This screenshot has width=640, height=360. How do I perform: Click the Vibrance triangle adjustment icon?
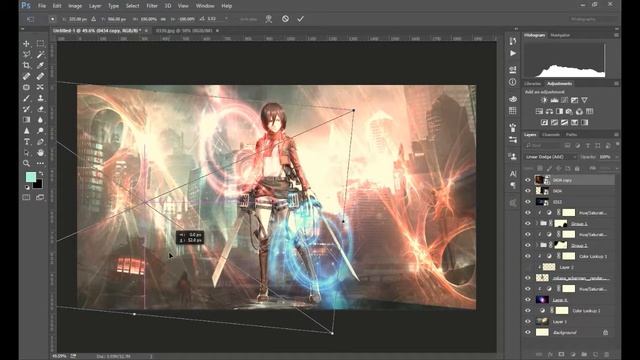coord(584,100)
